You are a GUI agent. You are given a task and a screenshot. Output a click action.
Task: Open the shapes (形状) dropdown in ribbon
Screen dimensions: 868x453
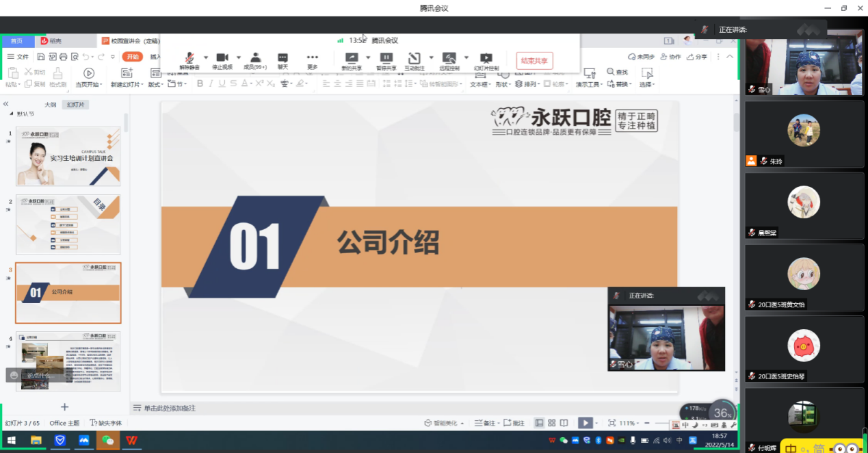503,84
